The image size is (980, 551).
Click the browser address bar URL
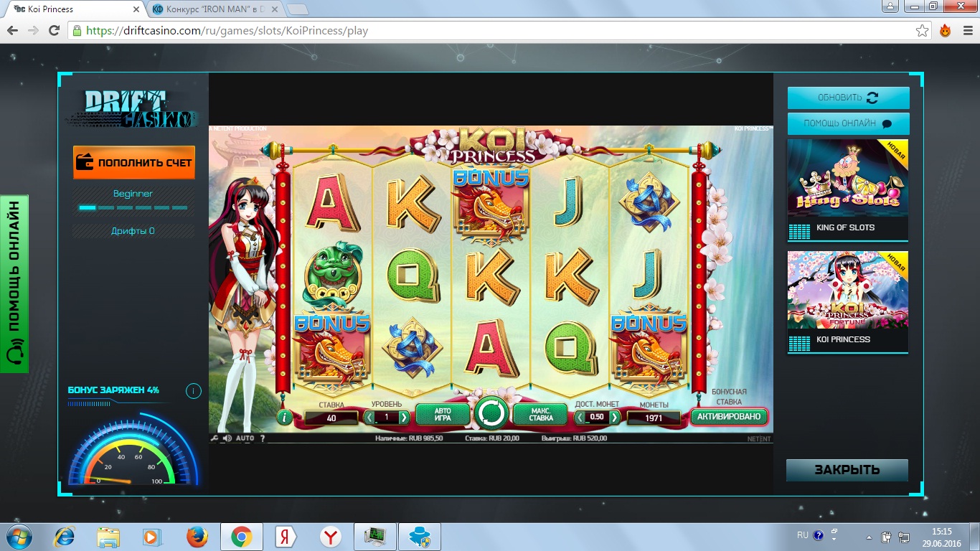[x=227, y=31]
